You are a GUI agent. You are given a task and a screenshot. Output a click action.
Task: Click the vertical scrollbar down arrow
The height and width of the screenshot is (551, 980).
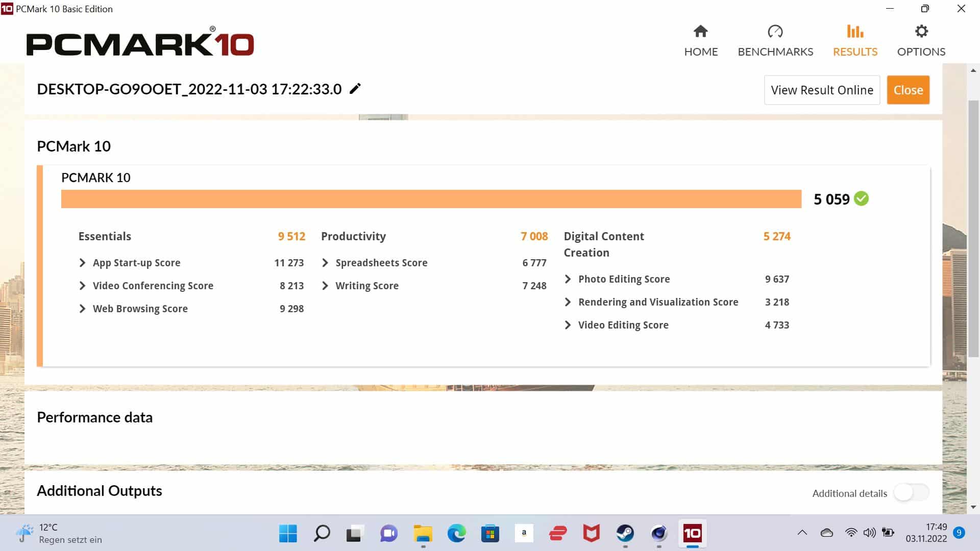[x=973, y=507]
